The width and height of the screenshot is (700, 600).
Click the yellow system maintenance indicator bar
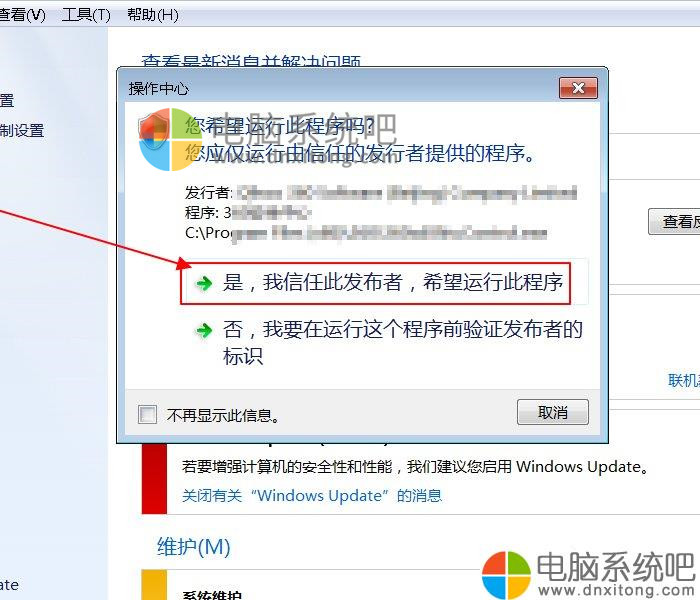[x=154, y=585]
